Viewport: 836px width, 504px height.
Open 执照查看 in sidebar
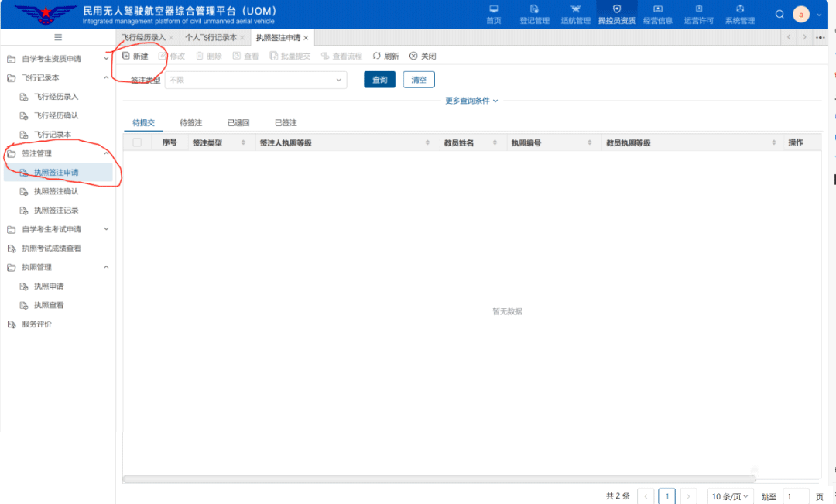(49, 306)
